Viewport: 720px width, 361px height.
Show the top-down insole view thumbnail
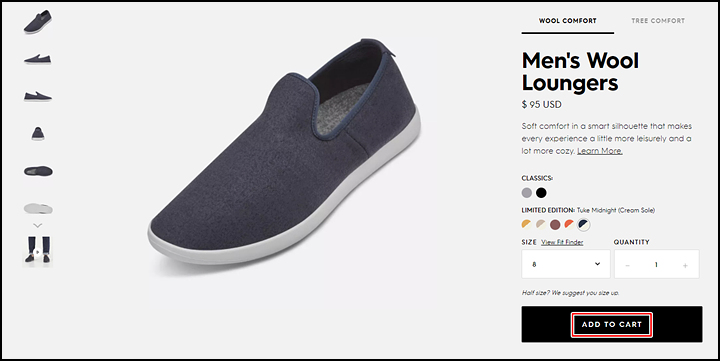click(x=38, y=171)
